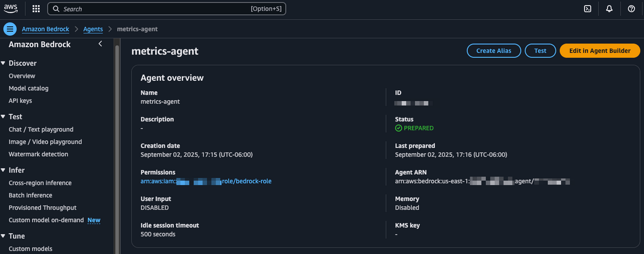Collapse the Test section
644x254 pixels.
pos(3,117)
